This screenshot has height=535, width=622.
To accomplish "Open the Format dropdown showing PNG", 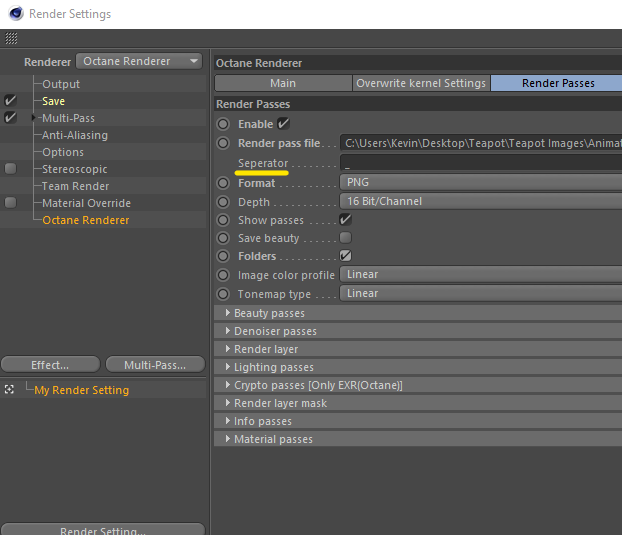I will (x=481, y=182).
